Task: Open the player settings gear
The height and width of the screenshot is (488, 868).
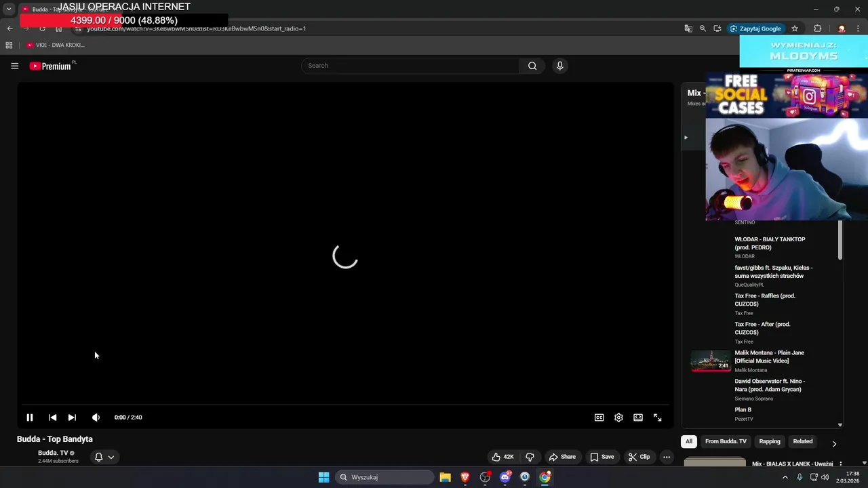Action: pyautogui.click(x=618, y=418)
